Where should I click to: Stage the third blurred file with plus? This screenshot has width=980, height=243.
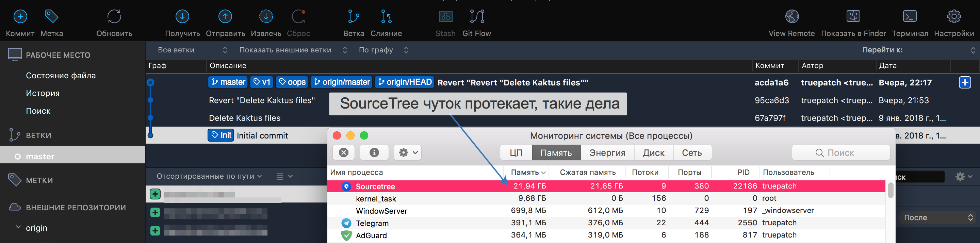155,230
